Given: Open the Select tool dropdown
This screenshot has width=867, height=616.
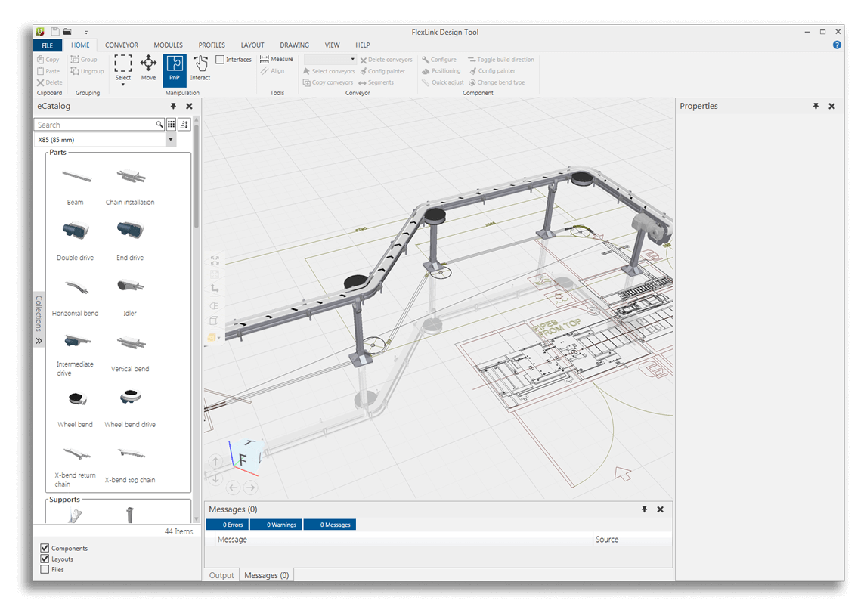Looking at the screenshot, I should pyautogui.click(x=122, y=85).
